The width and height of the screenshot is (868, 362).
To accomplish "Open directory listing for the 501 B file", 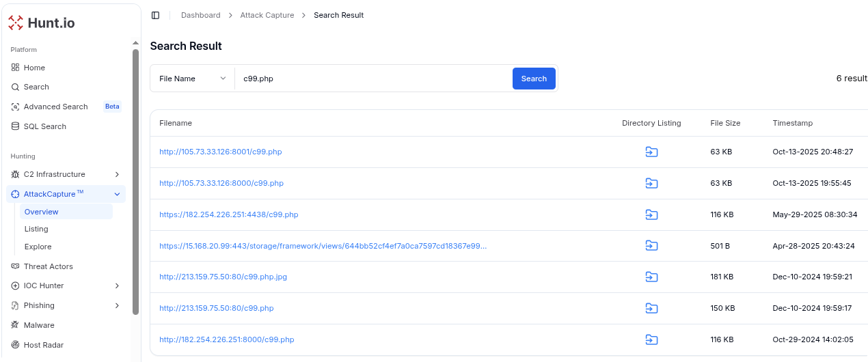I will (x=651, y=246).
